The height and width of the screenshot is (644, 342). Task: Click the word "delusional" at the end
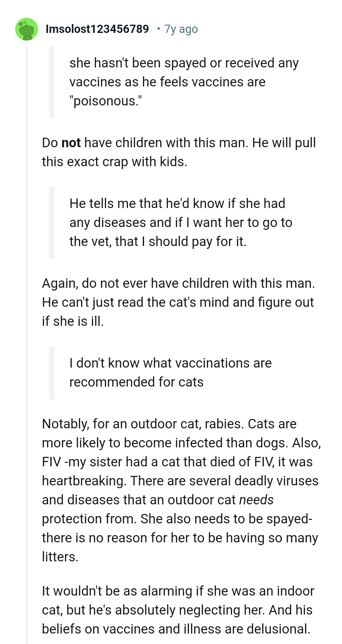(x=278, y=629)
